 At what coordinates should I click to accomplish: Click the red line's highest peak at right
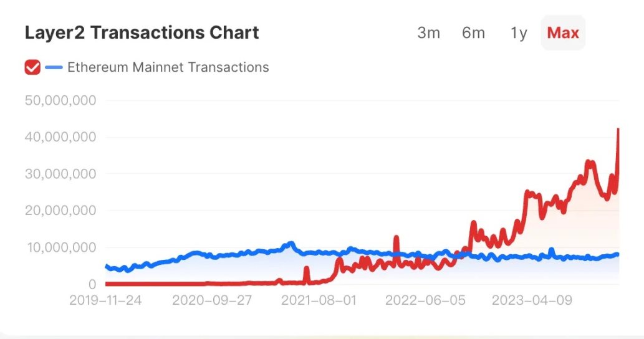pos(618,130)
